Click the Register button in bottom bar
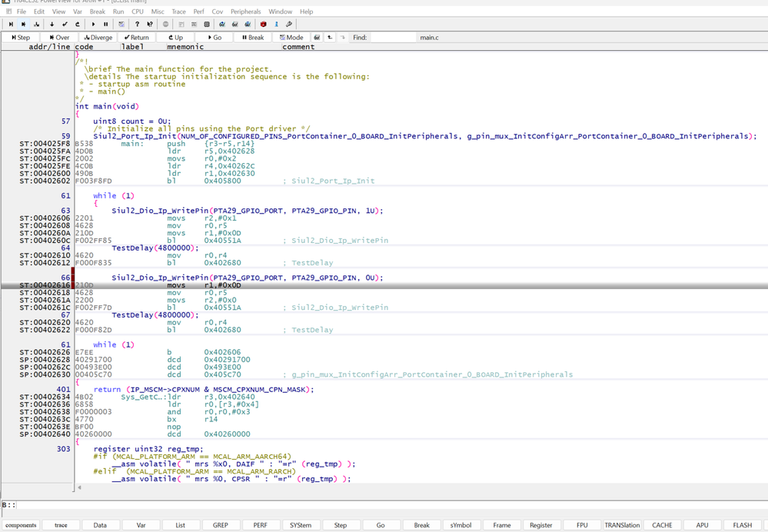The width and height of the screenshot is (768, 532). click(540, 525)
